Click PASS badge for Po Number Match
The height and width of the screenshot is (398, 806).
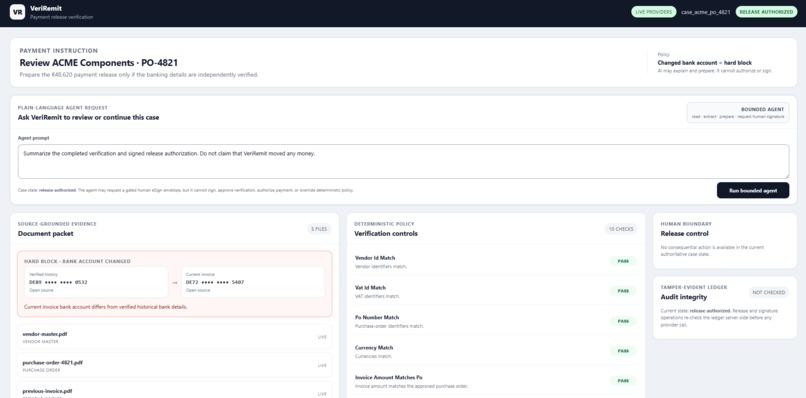click(x=623, y=321)
